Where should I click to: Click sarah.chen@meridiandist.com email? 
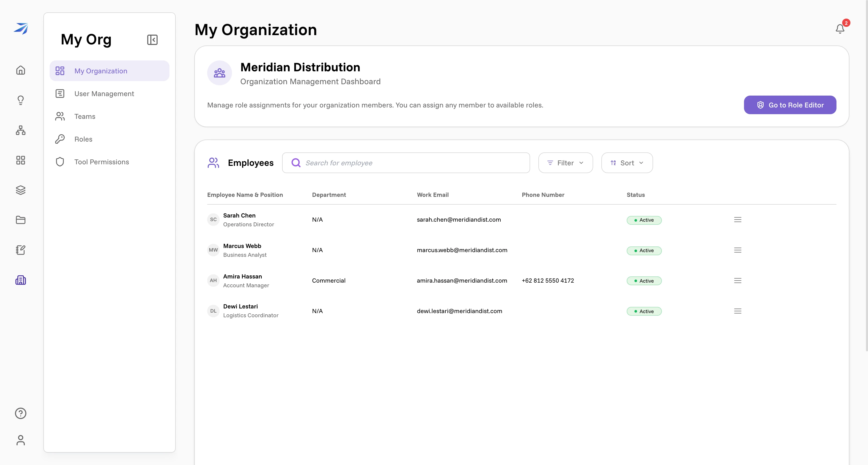coord(459,220)
